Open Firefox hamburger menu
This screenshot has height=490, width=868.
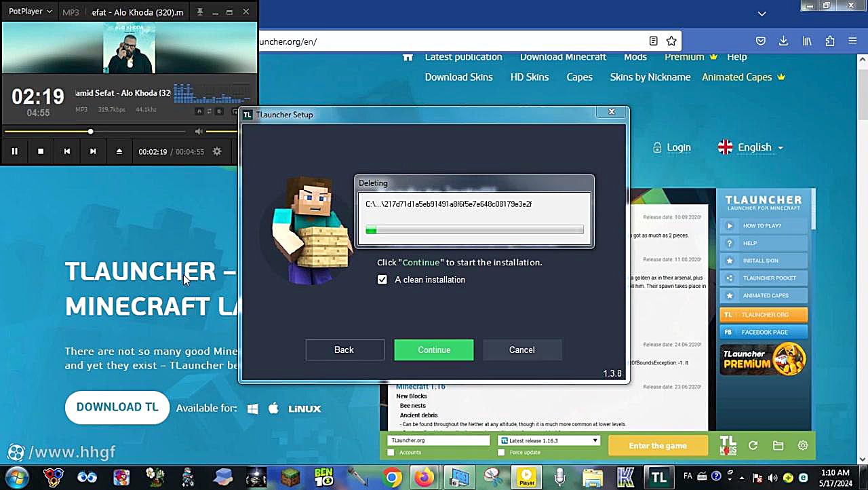click(x=852, y=41)
